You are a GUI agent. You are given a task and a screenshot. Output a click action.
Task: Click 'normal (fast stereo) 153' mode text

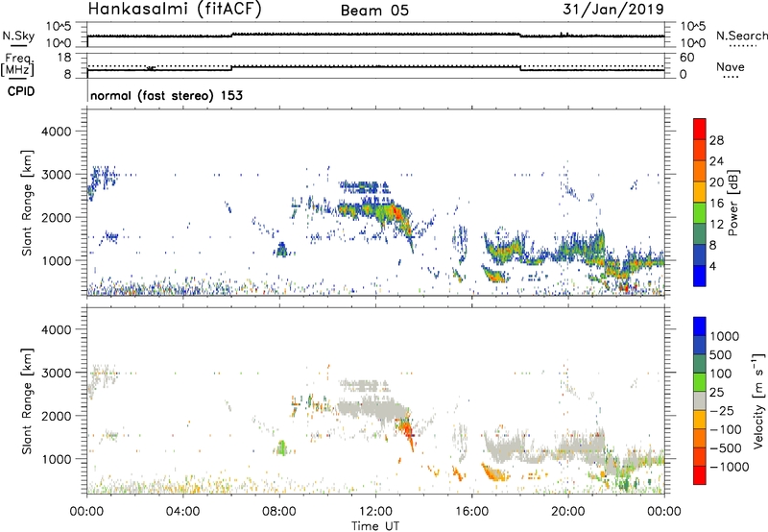point(166,95)
